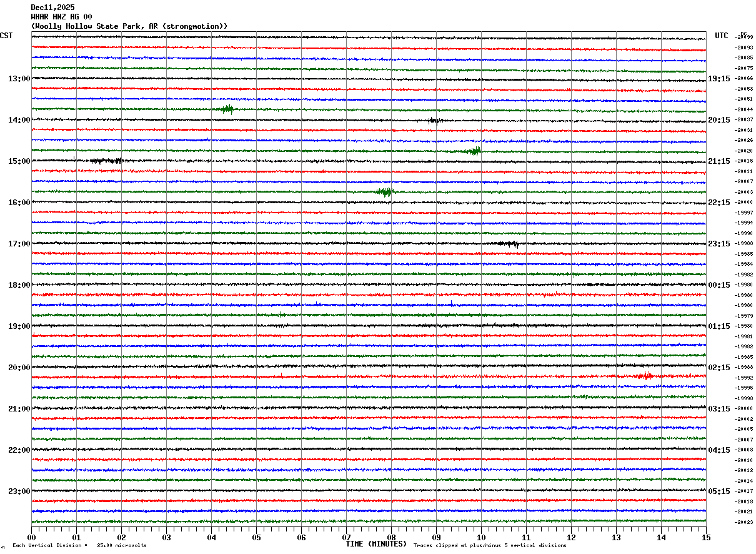
Task: Click the '19:15' UTC time label
Action: [x=719, y=79]
